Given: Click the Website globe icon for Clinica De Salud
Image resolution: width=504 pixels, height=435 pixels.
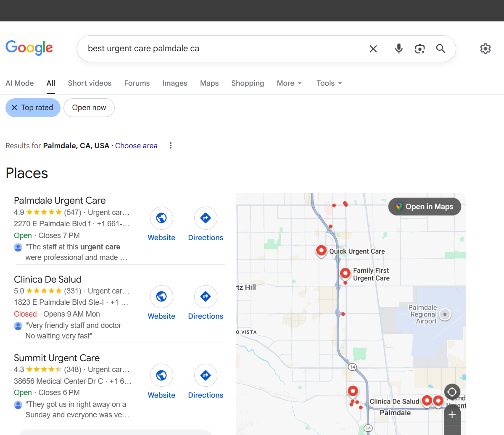Looking at the screenshot, I should tap(161, 296).
